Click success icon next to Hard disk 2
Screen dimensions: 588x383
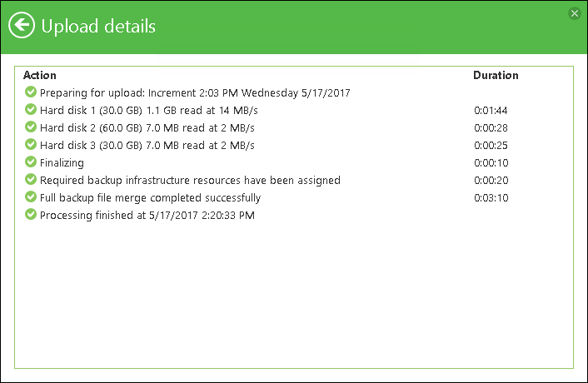point(31,127)
